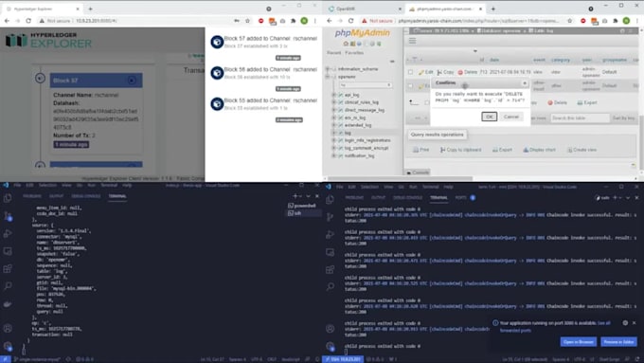
Task: Expand the api_log table node
Action: click(x=334, y=95)
